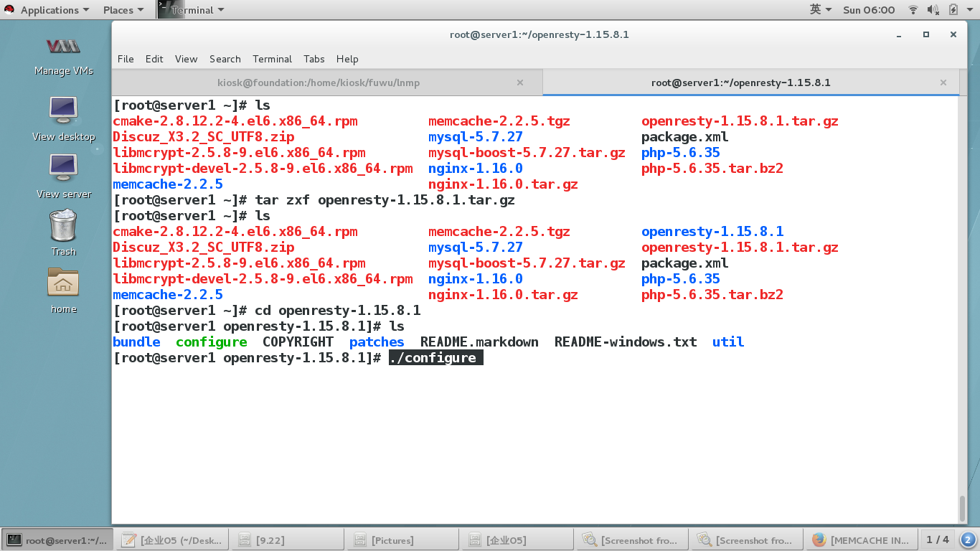The height and width of the screenshot is (551, 980).
Task: Click 'README-windows.txt' in ls output
Action: pyautogui.click(x=626, y=342)
